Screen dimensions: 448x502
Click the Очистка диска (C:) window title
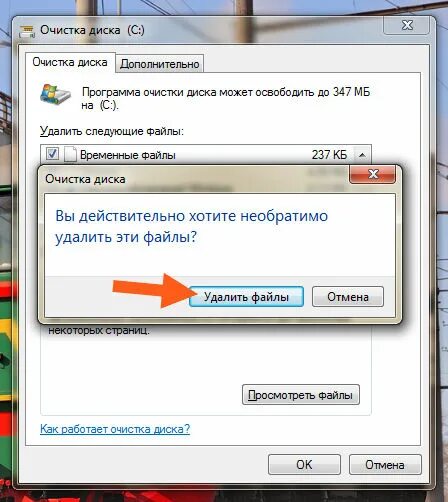[x=92, y=30]
